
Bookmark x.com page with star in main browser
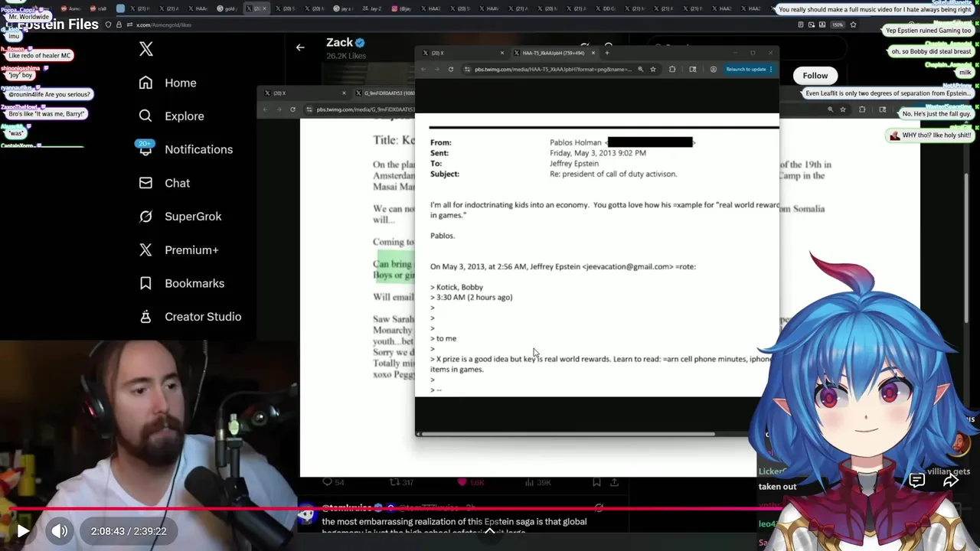(x=853, y=24)
